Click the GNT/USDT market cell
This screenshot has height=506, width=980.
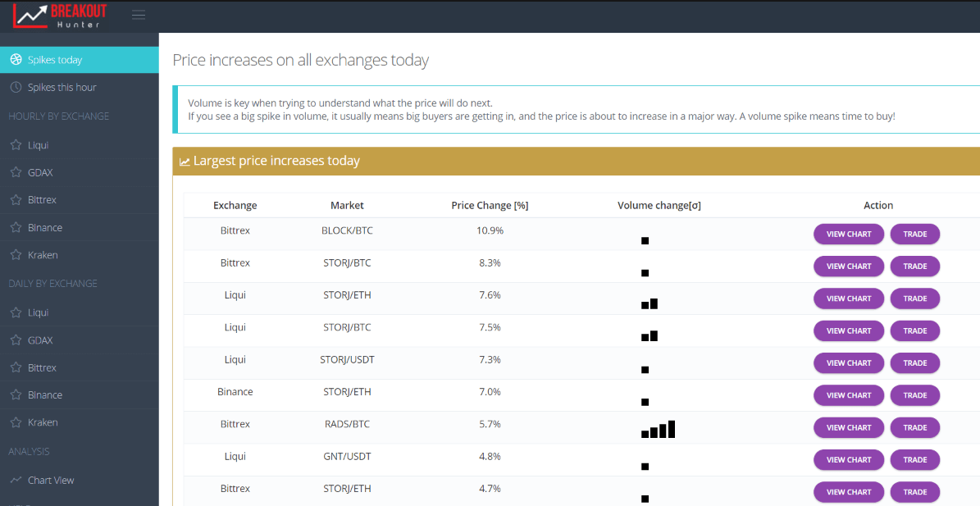347,457
